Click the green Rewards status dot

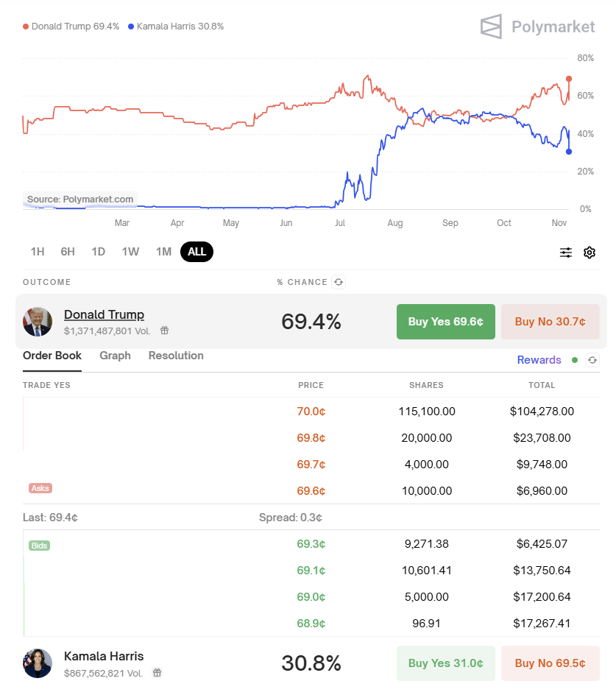pos(575,360)
